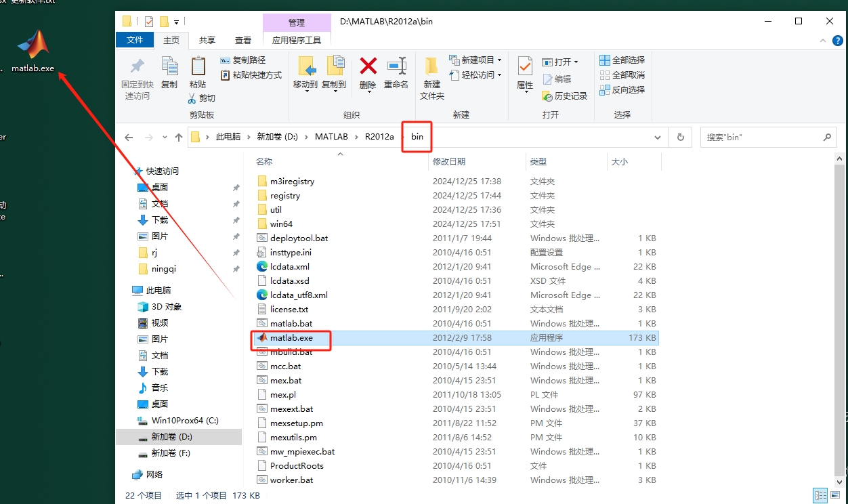Open recent locations dropdown arrow
The height and width of the screenshot is (504, 848).
click(x=165, y=138)
